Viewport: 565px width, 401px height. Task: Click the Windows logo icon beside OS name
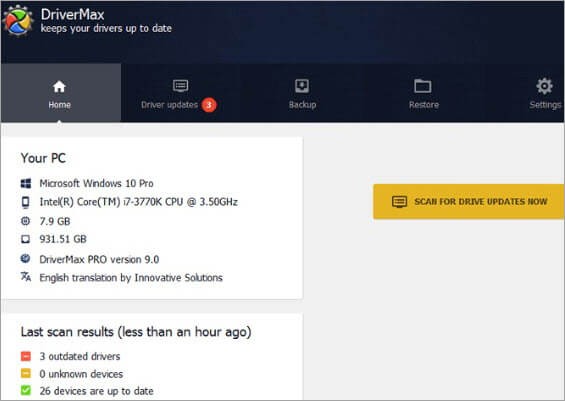click(x=26, y=183)
